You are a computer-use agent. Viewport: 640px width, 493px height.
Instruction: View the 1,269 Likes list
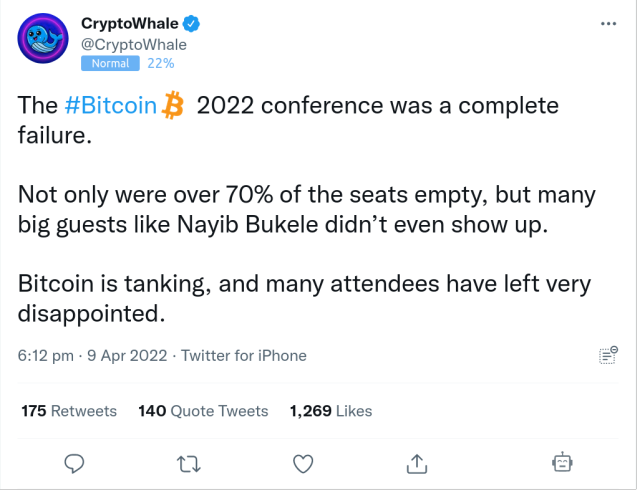[x=330, y=411]
